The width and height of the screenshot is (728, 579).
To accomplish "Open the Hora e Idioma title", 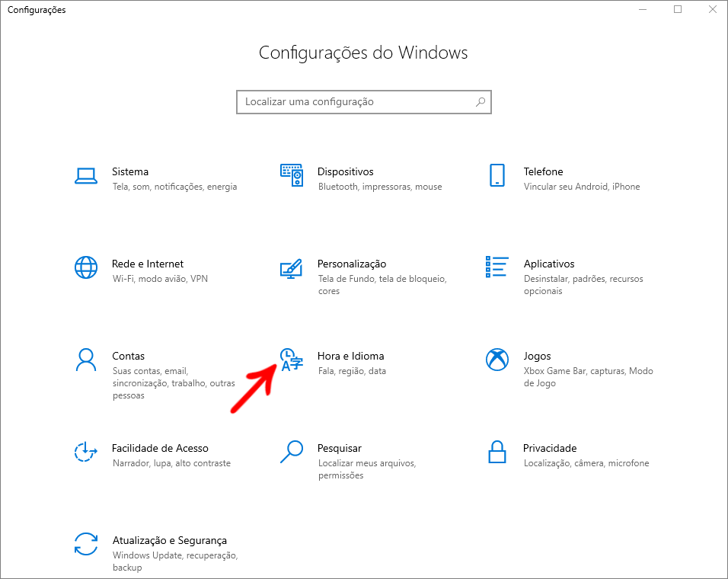I will click(350, 356).
